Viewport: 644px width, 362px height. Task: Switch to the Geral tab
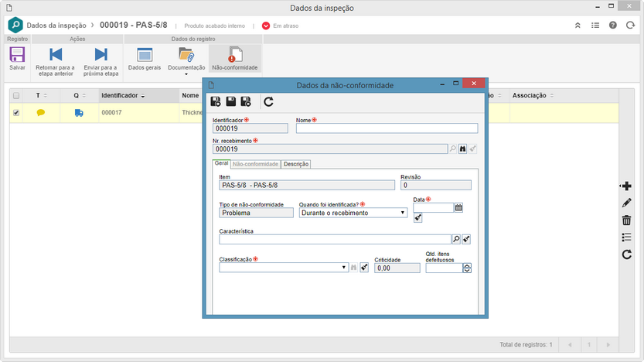[221, 163]
